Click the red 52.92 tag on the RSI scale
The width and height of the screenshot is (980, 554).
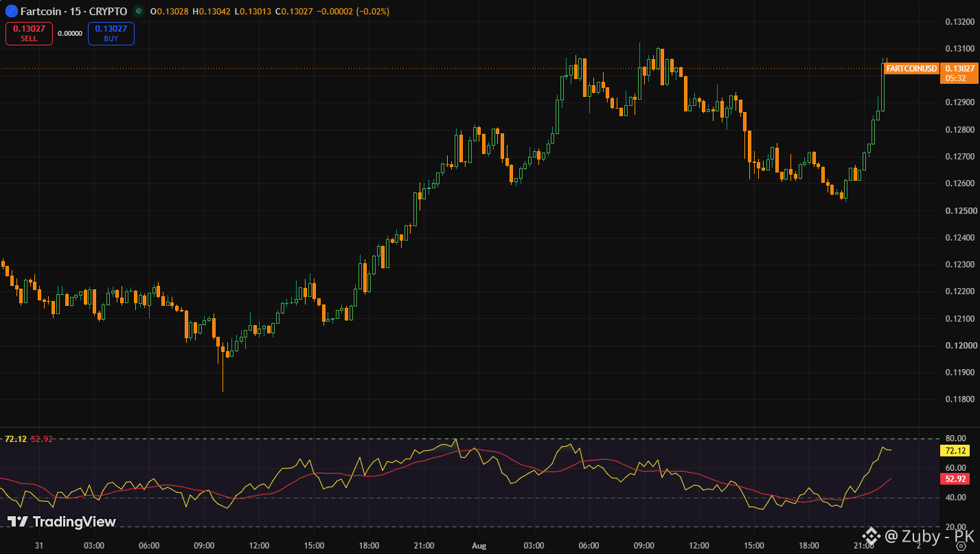(x=956, y=479)
